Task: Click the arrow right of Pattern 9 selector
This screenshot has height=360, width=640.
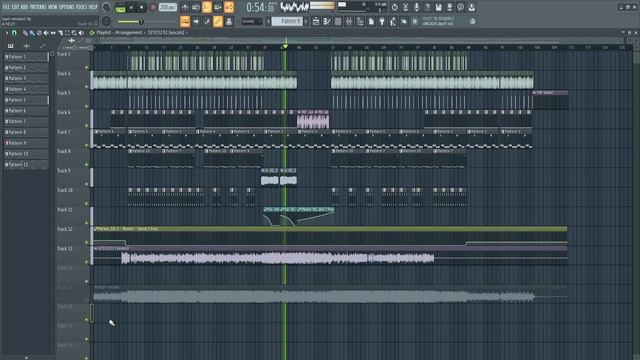Action: point(306,21)
